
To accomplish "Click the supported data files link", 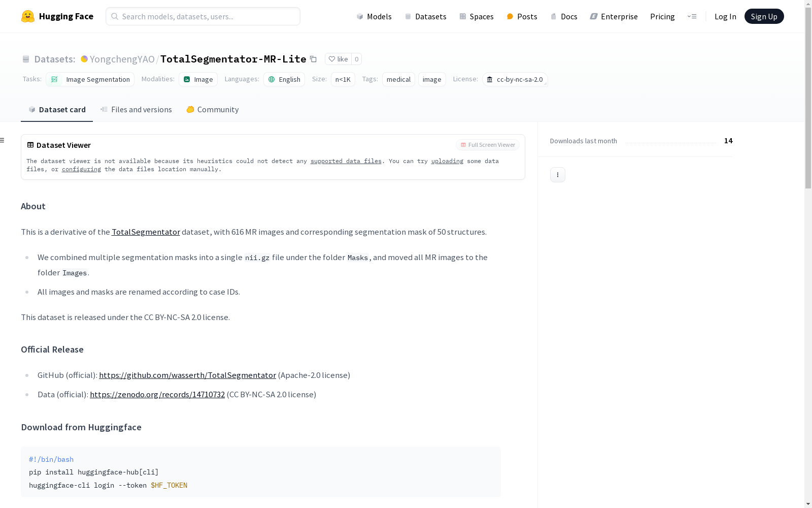I will point(346,161).
